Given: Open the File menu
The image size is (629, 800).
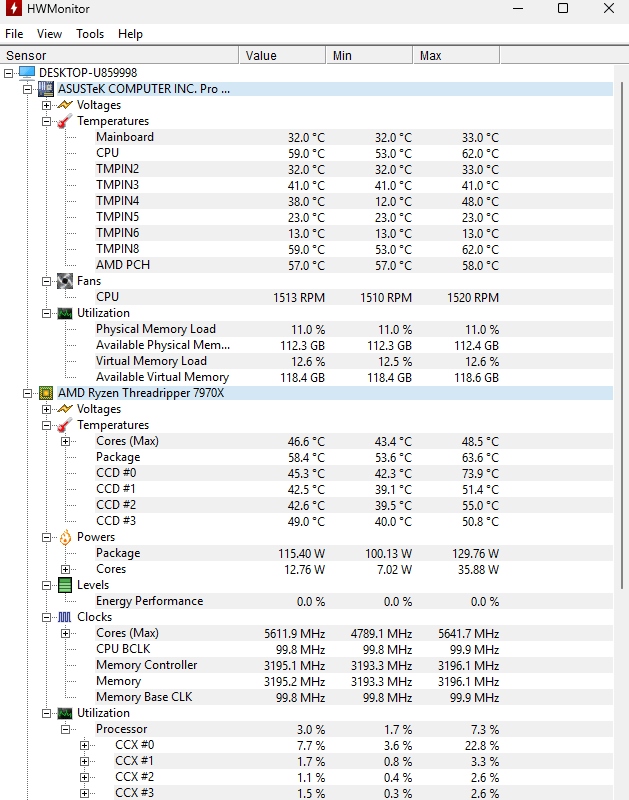Looking at the screenshot, I should [14, 33].
